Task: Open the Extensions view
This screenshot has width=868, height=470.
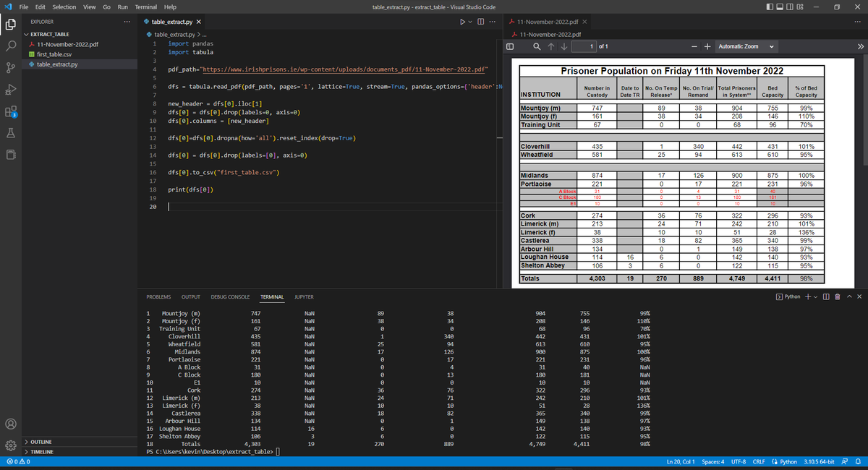Action: click(x=11, y=112)
